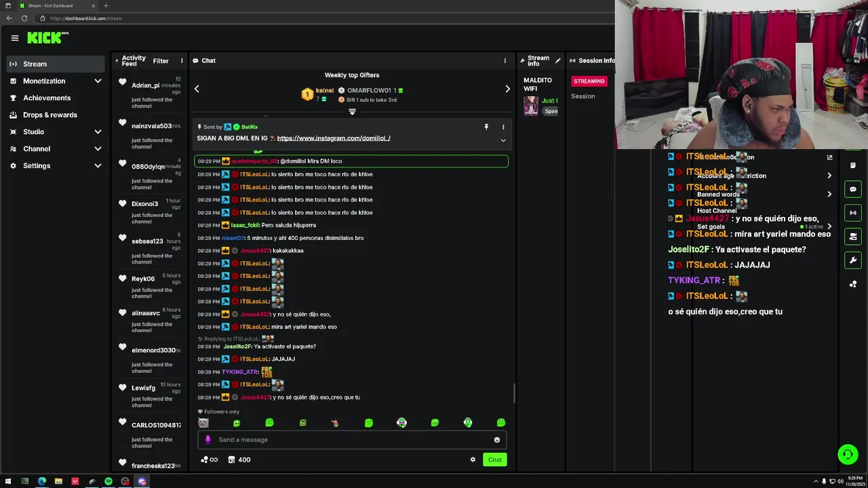Screen dimensions: 868x488
Task: Click username TYKING_ATR in chat
Action: [240, 372]
